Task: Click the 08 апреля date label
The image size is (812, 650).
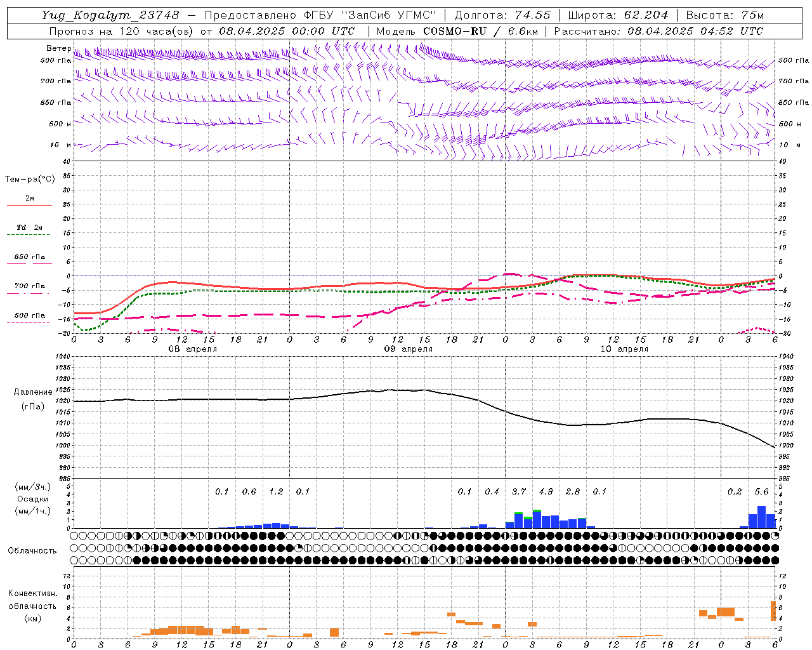Action: coord(192,348)
